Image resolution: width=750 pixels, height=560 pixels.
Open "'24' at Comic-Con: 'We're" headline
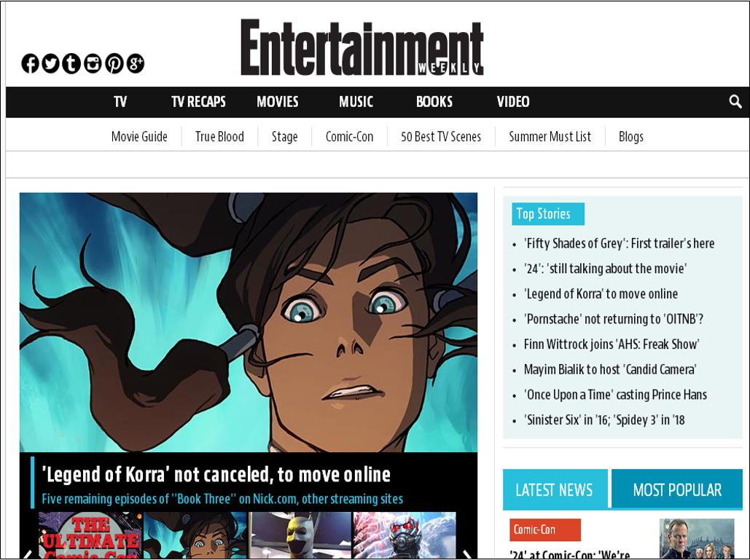pos(570,554)
